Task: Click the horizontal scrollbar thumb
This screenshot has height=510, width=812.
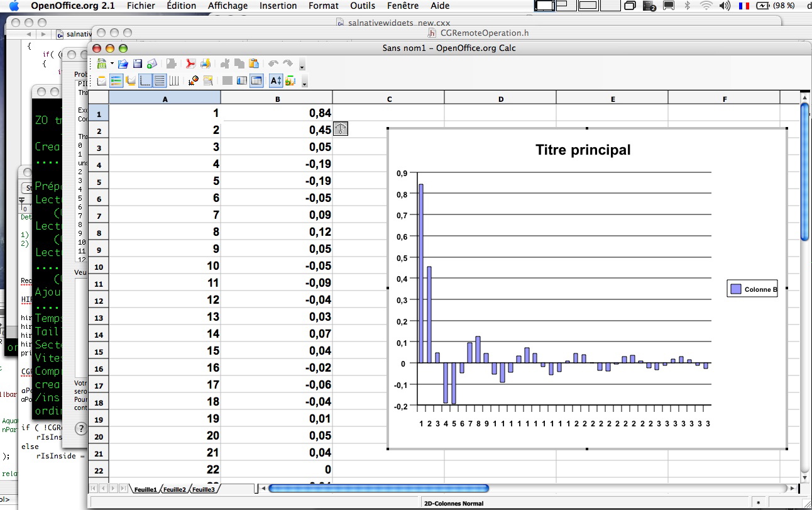Action: click(378, 488)
